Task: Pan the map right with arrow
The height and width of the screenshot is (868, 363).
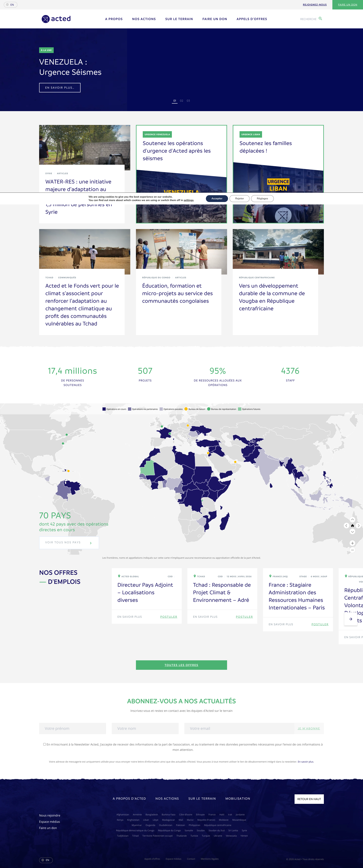Action: pos(358,526)
